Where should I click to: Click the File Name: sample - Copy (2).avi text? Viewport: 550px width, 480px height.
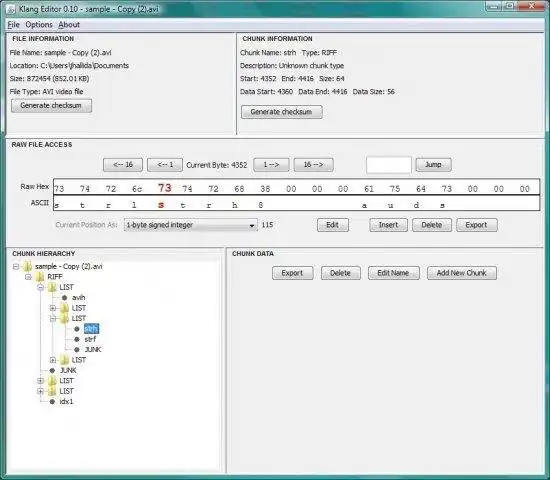pyautogui.click(x=60, y=53)
